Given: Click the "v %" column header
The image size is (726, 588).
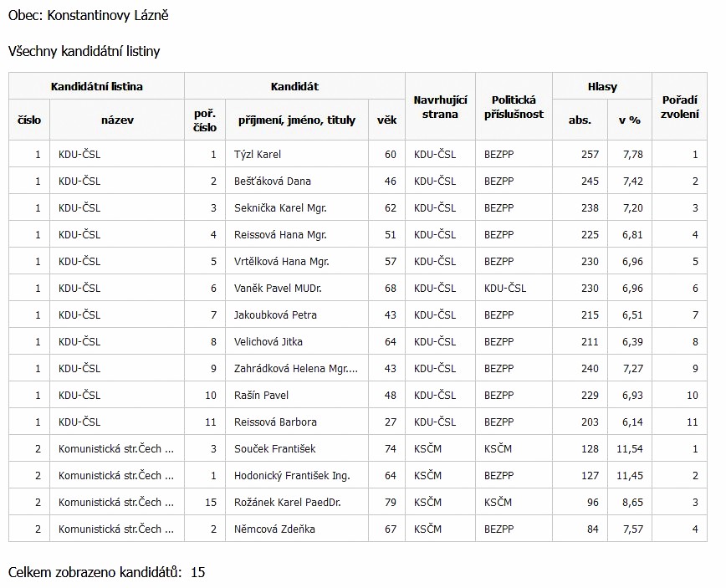Looking at the screenshot, I should (x=629, y=120).
